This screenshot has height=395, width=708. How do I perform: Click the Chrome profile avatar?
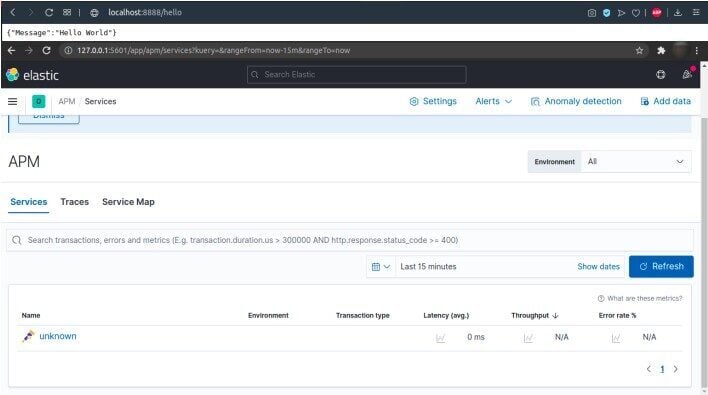coord(680,51)
